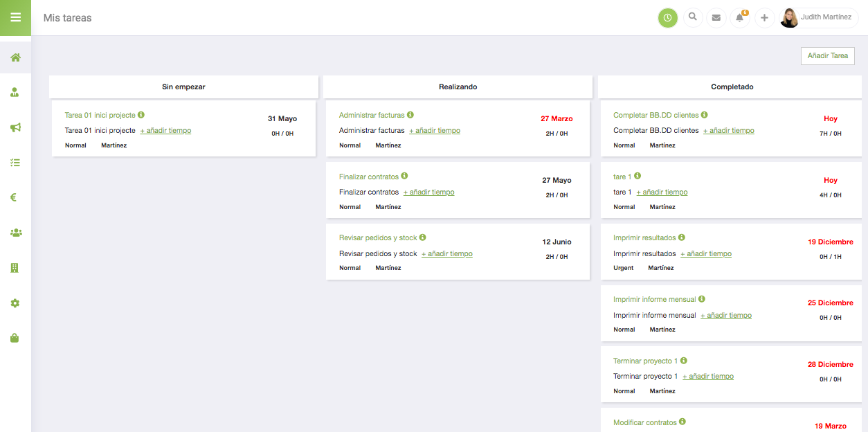Add time to Administrar facturas task
This screenshot has height=432, width=868.
pyautogui.click(x=434, y=131)
